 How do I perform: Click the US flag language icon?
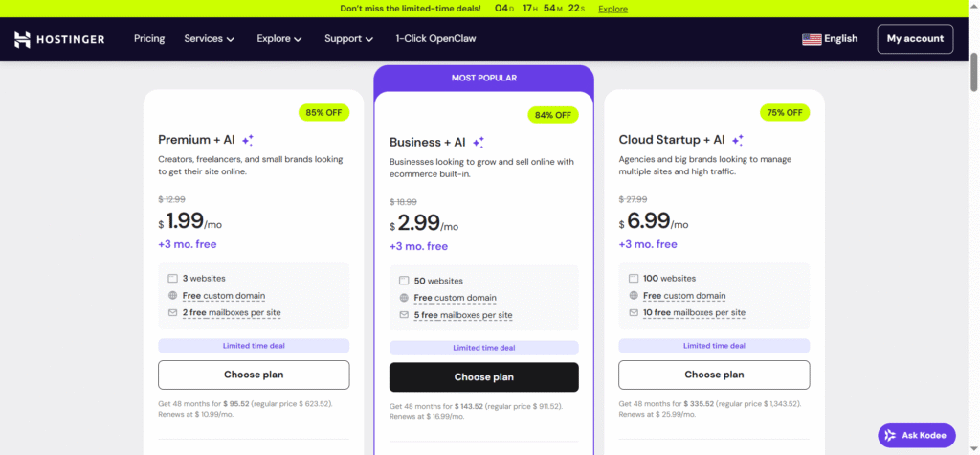coord(812,39)
